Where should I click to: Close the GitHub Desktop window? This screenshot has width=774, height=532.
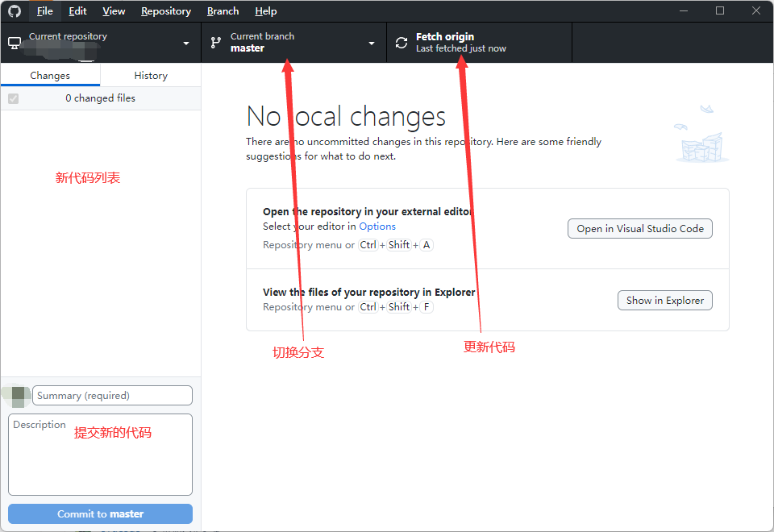(755, 10)
